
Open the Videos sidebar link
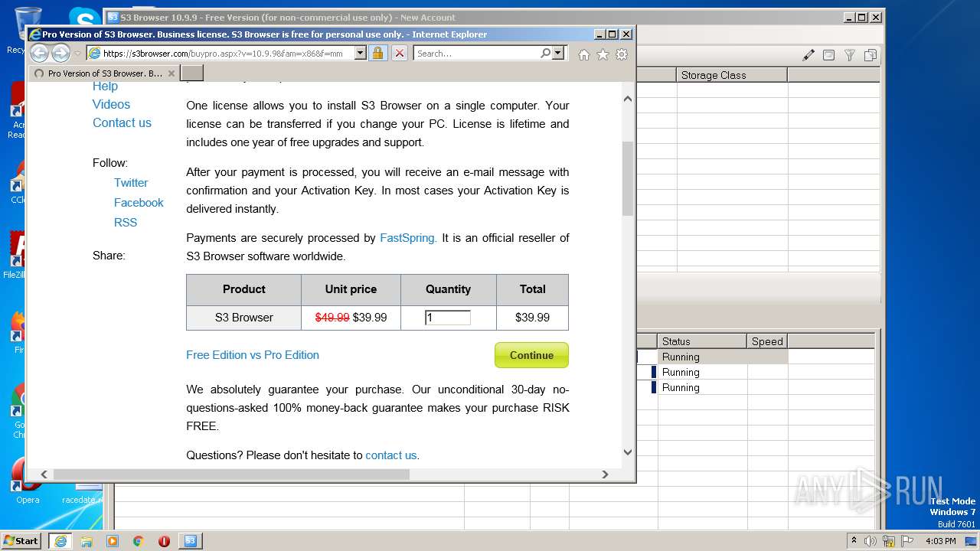(x=111, y=104)
